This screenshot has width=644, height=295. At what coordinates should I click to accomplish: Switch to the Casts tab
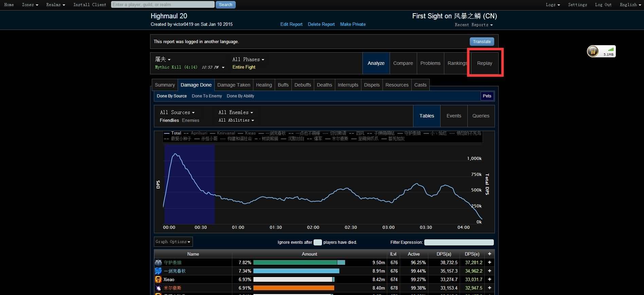pyautogui.click(x=421, y=85)
